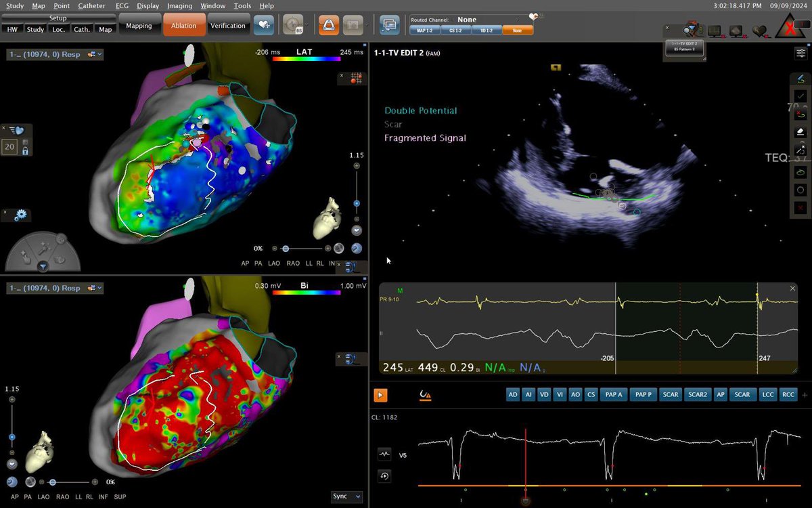The image size is (812, 508).
Task: Open the Sync dropdown
Action: (x=346, y=496)
